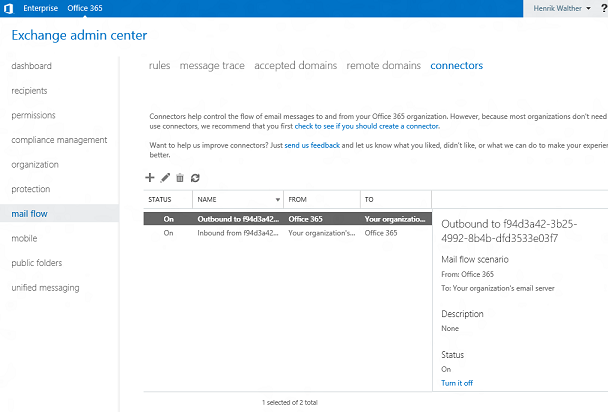
Task: Click the Mail flow scenario heading in details pane
Action: [x=475, y=259]
